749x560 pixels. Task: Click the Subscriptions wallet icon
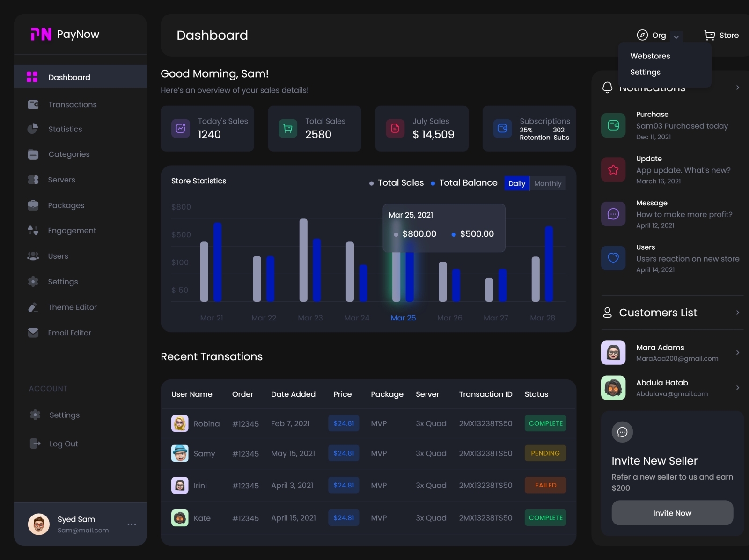[x=502, y=128]
